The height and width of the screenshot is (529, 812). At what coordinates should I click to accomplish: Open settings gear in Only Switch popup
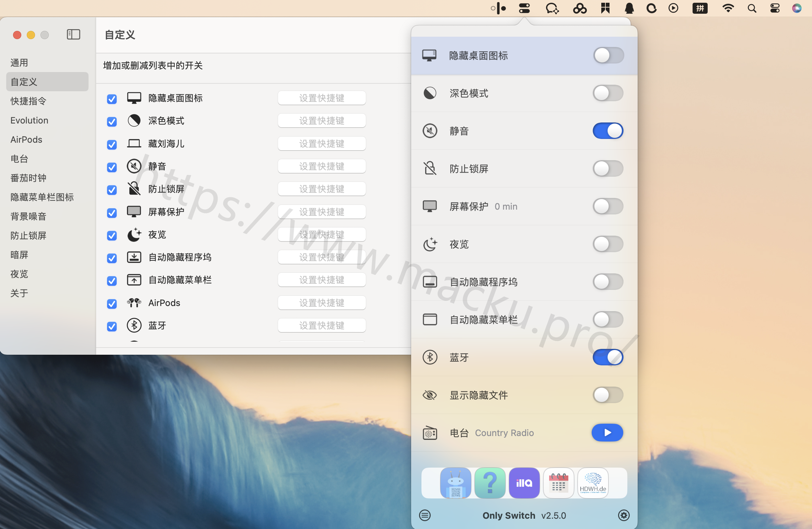tap(624, 515)
